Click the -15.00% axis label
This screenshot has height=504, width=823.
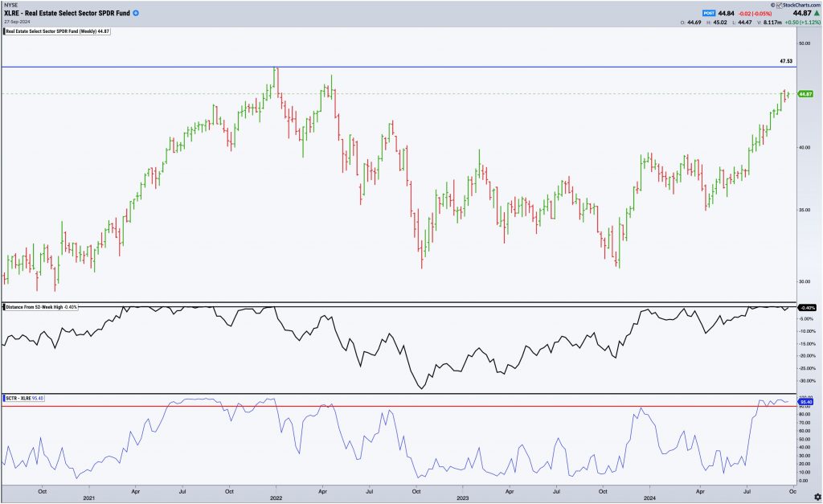pos(807,344)
